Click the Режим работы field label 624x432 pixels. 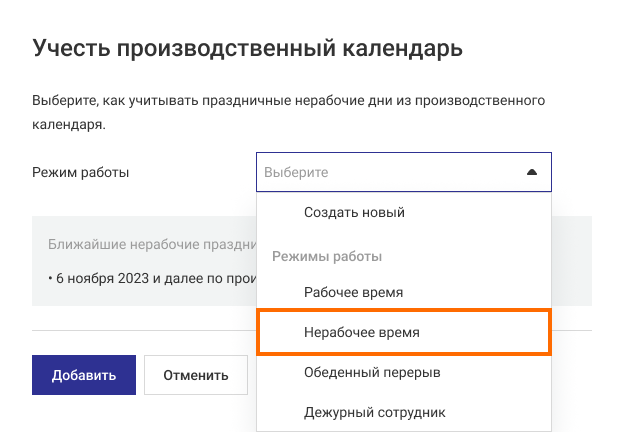[81, 172]
